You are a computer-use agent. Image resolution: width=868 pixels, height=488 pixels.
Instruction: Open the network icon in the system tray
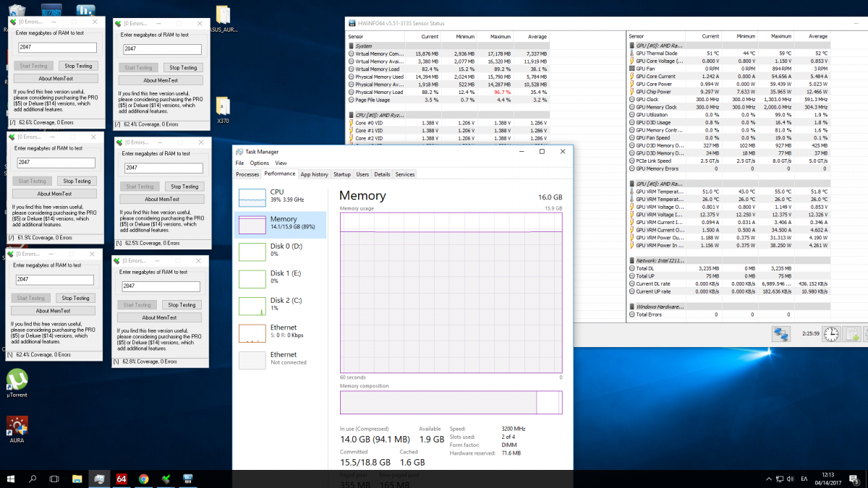point(781,479)
